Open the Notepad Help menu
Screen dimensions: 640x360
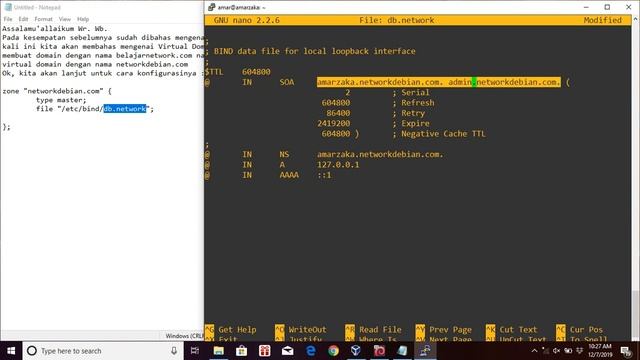point(83,19)
